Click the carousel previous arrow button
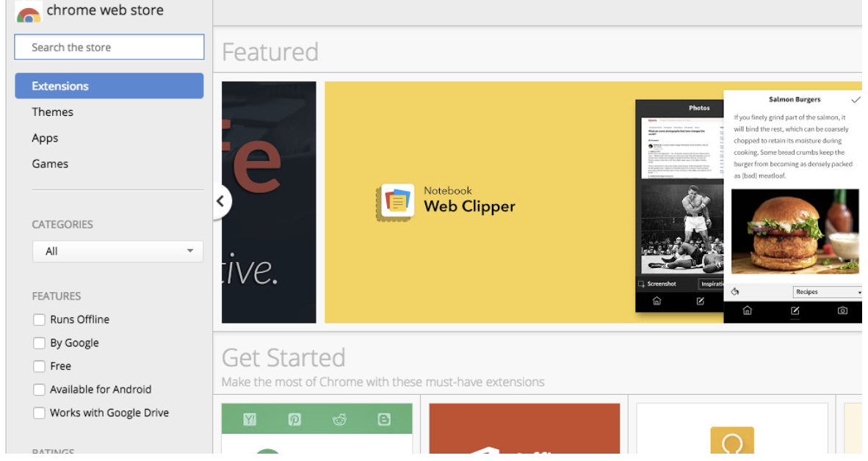Viewport: 868px width, 461px height. [222, 201]
